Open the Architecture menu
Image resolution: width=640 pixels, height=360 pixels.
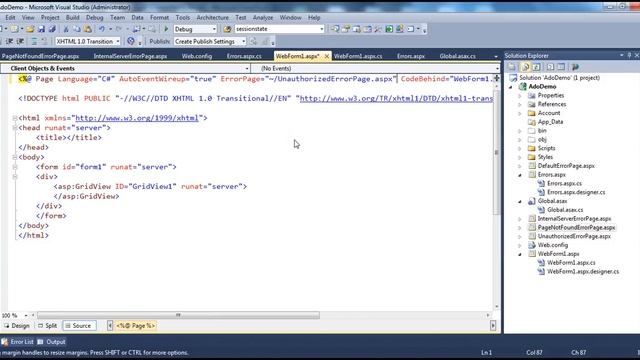pos(212,18)
